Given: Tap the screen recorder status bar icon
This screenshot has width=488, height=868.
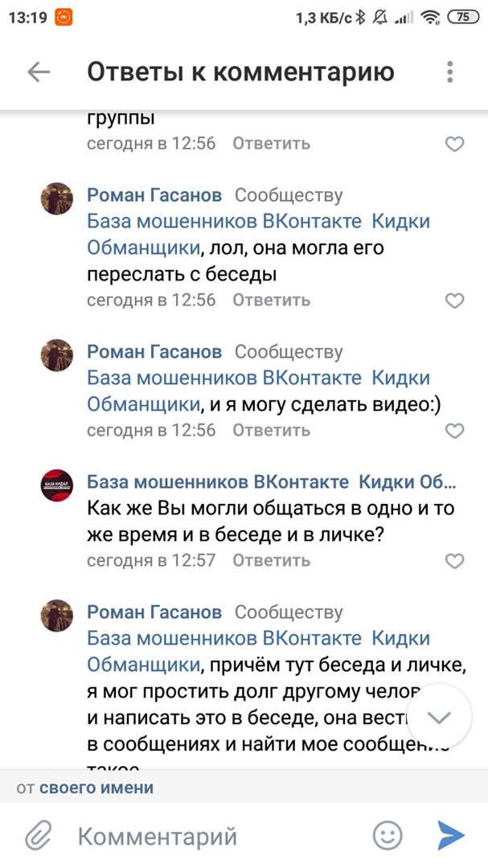Looking at the screenshot, I should 62,18.
